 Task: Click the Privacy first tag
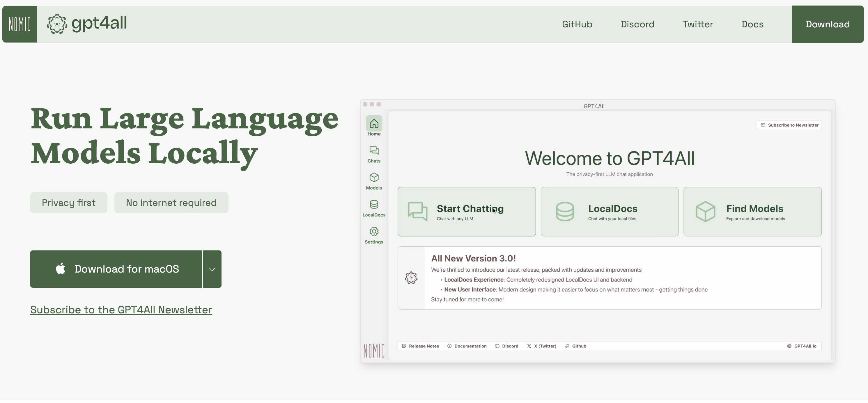point(69,203)
